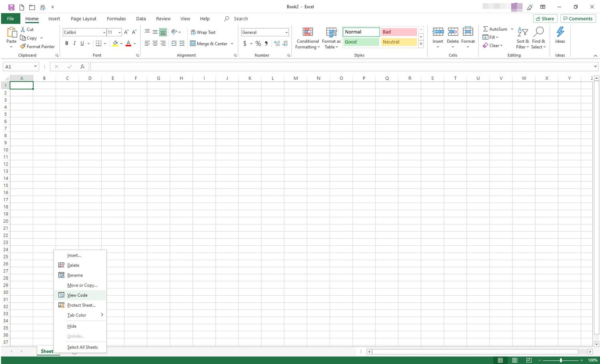Select View Code from context menu
The width and height of the screenshot is (600, 364).
point(77,295)
